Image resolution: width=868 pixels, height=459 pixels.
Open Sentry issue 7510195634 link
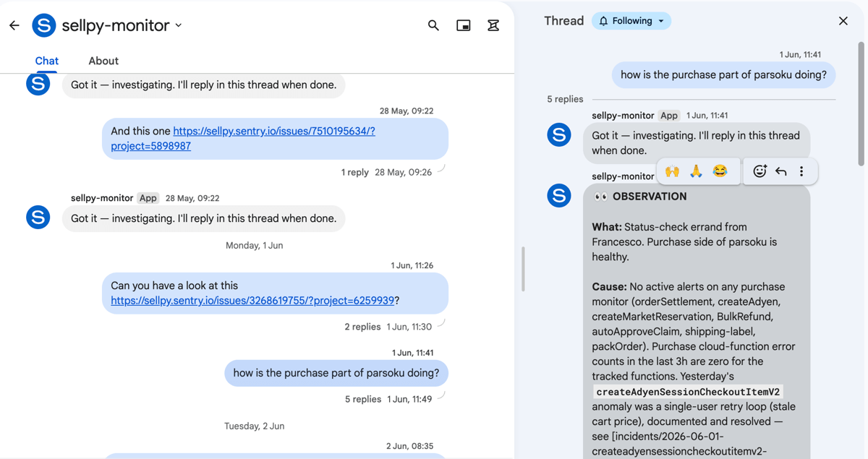(243, 138)
